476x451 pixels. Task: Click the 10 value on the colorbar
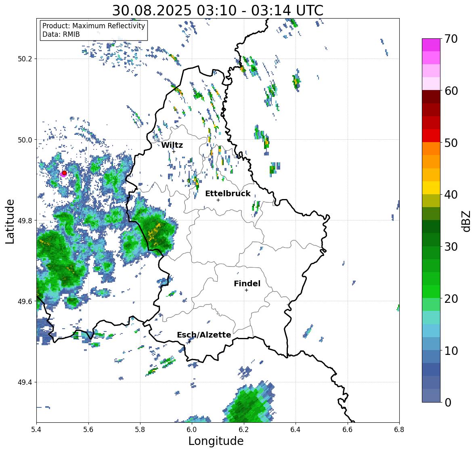pyautogui.click(x=451, y=351)
